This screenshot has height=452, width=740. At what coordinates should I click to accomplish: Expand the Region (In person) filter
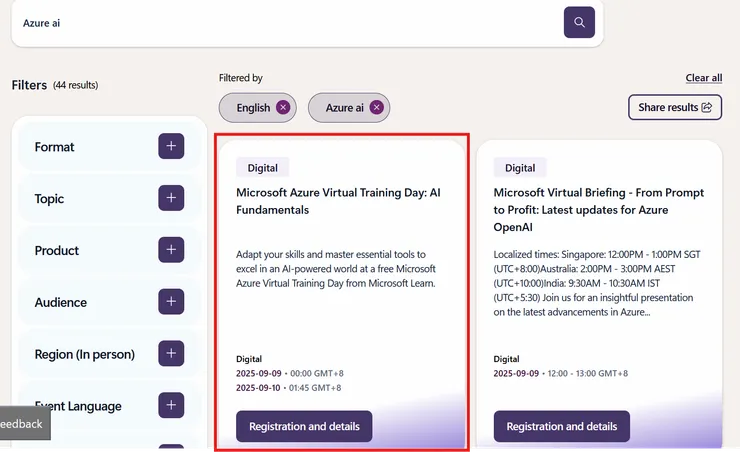point(171,354)
